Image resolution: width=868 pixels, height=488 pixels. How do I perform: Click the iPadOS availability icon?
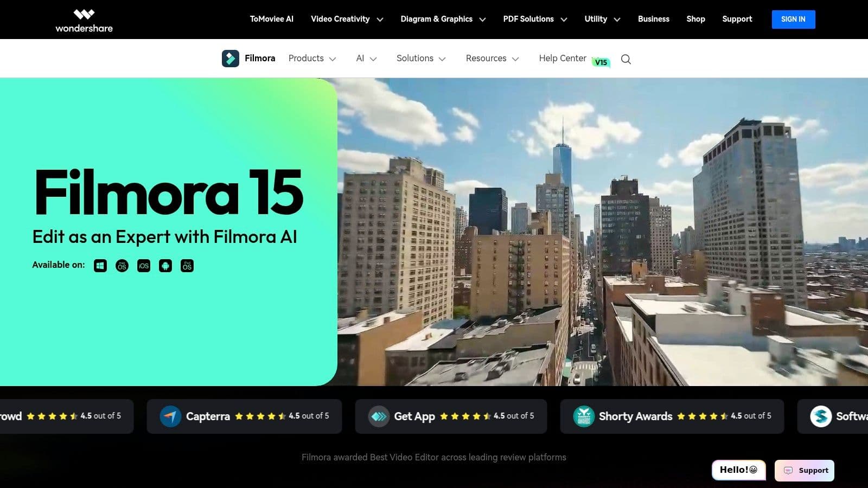[x=187, y=265]
